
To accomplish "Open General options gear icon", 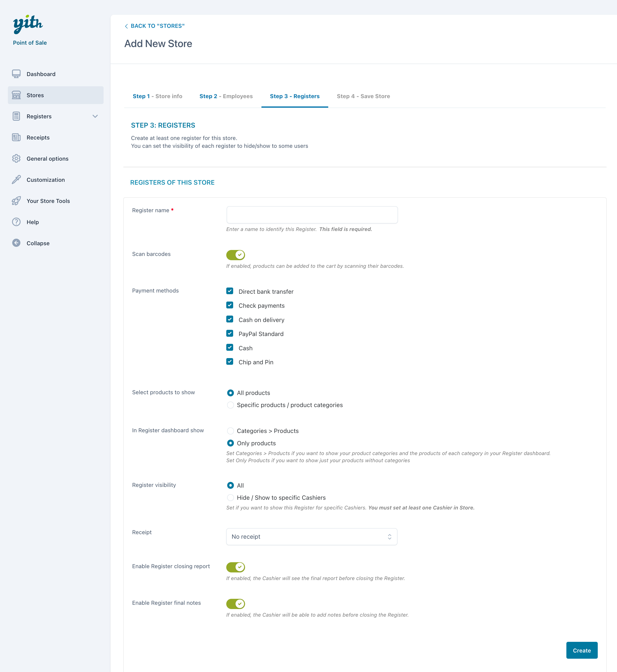I will (16, 158).
